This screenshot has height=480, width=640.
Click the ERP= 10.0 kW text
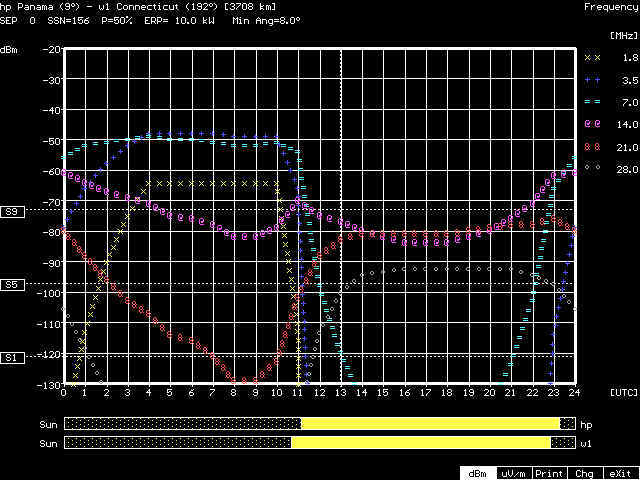click(x=180, y=20)
